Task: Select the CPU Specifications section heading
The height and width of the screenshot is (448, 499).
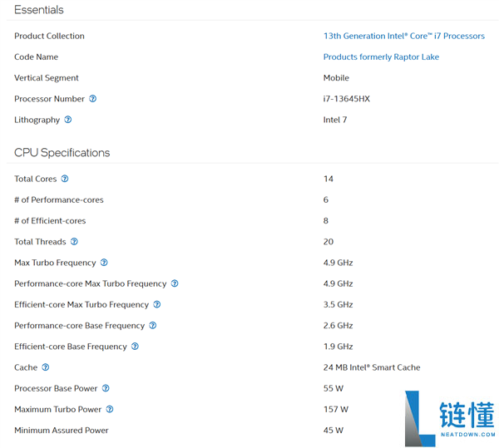Action: (x=62, y=153)
